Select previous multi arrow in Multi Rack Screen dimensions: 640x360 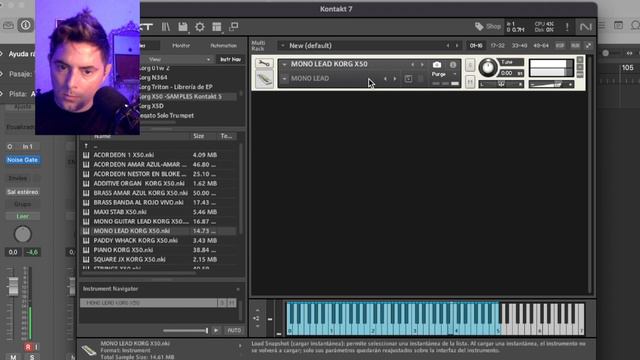tap(448, 46)
